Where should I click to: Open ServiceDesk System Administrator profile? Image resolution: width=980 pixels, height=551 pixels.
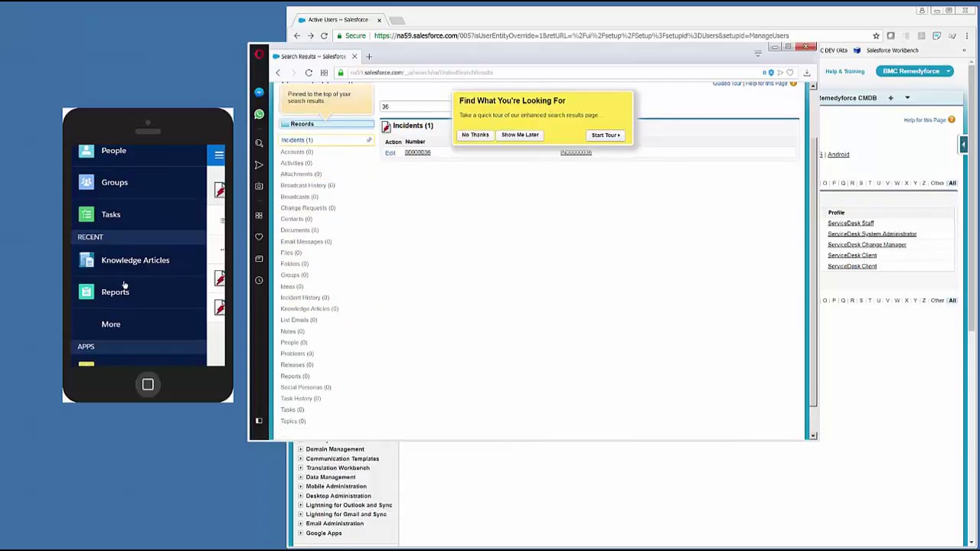click(x=872, y=234)
